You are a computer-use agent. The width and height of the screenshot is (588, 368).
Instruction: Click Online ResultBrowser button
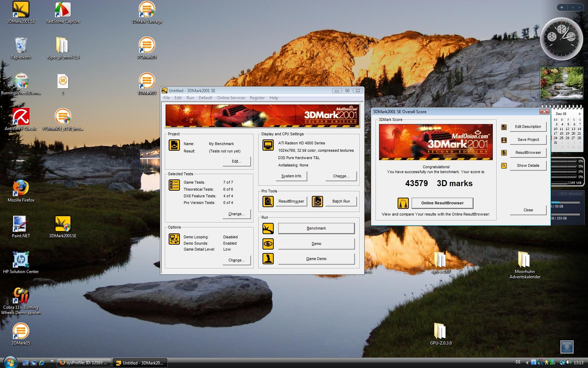442,203
